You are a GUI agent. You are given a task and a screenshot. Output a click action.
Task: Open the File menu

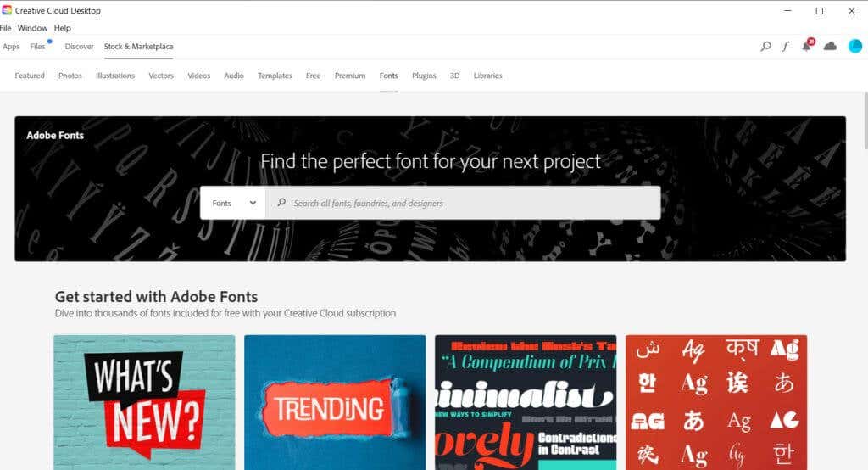point(5,28)
